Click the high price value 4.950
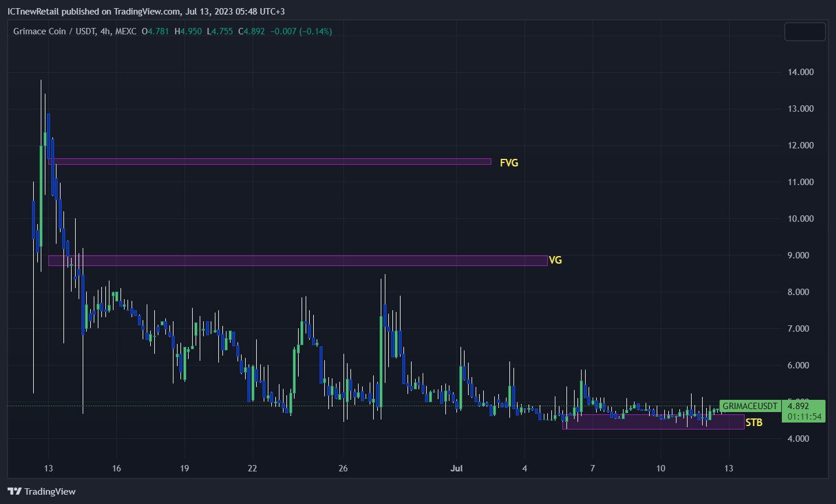The height and width of the screenshot is (504, 836). 192,31
